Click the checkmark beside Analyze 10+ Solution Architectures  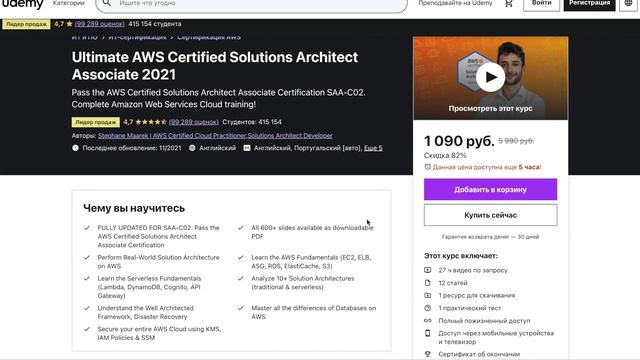pos(241,278)
